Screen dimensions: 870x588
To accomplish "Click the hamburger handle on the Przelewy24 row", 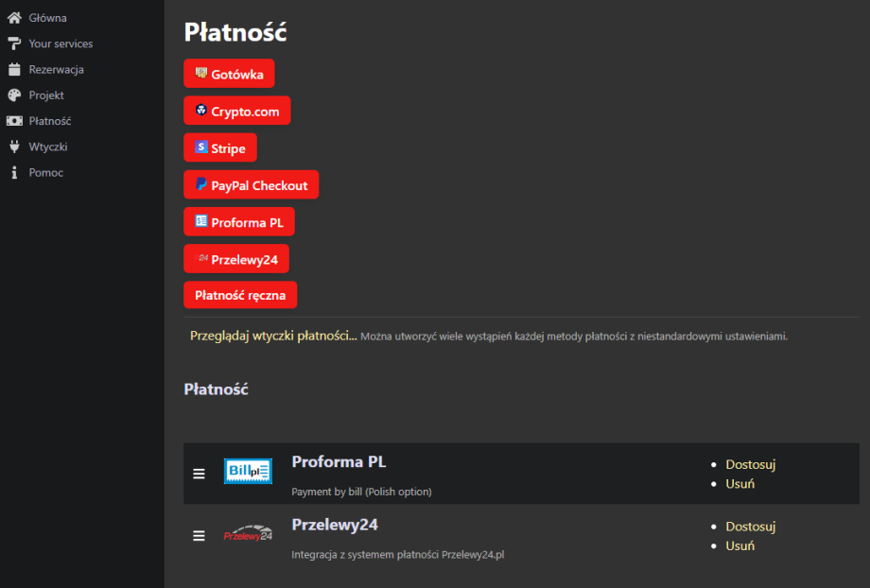I will (x=199, y=536).
